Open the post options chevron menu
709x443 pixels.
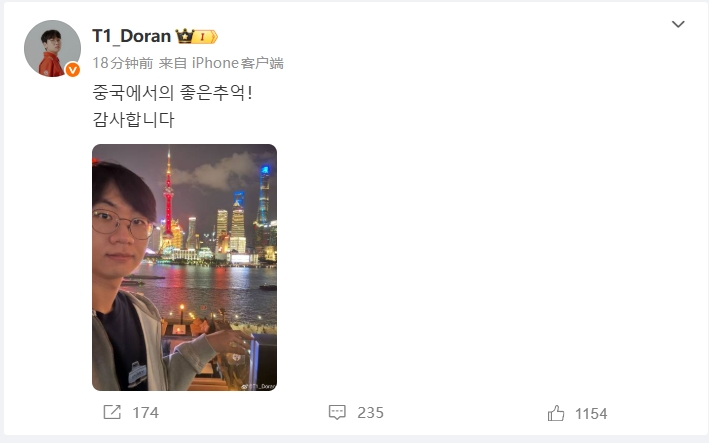coord(678,24)
